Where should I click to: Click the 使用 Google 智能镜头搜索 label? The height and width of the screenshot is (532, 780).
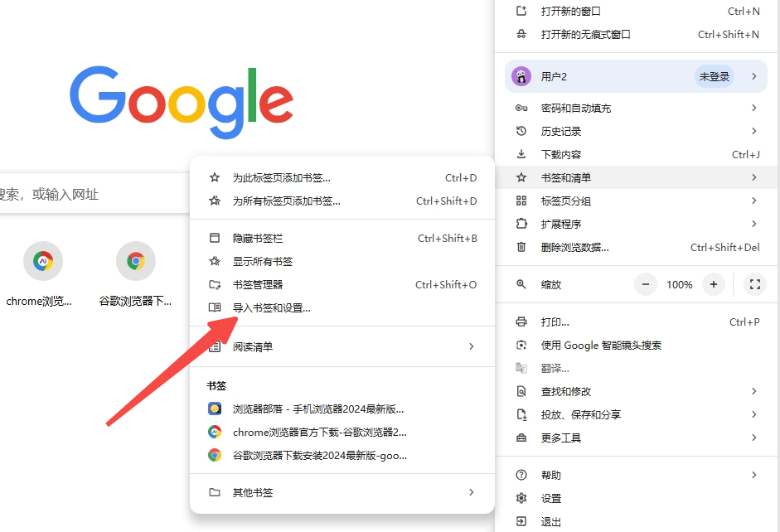tap(601, 345)
